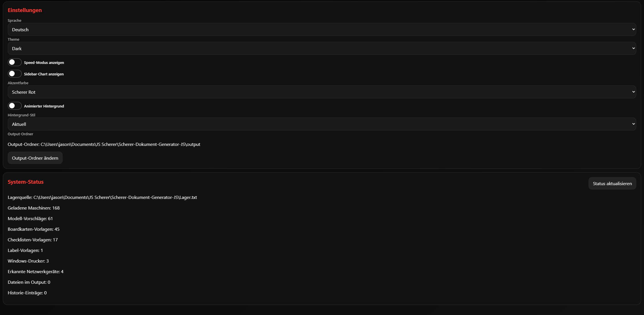Click the Output-Ordner path text
644x315 pixels.
pos(104,144)
